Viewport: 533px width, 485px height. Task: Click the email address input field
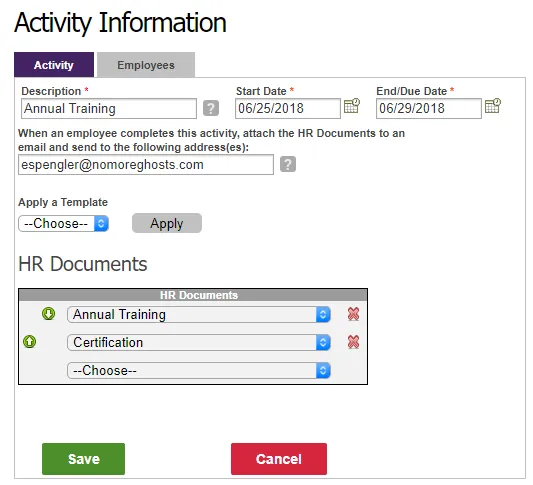coord(146,164)
